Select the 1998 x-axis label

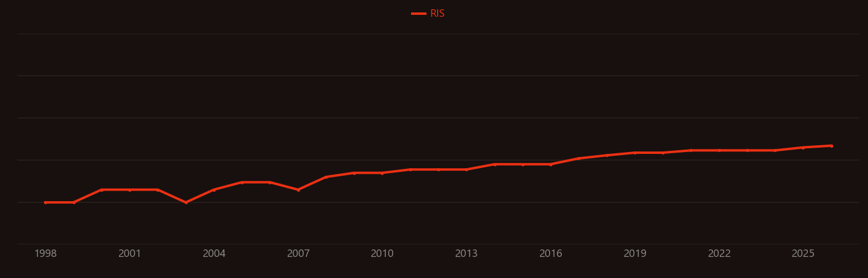[x=45, y=254]
